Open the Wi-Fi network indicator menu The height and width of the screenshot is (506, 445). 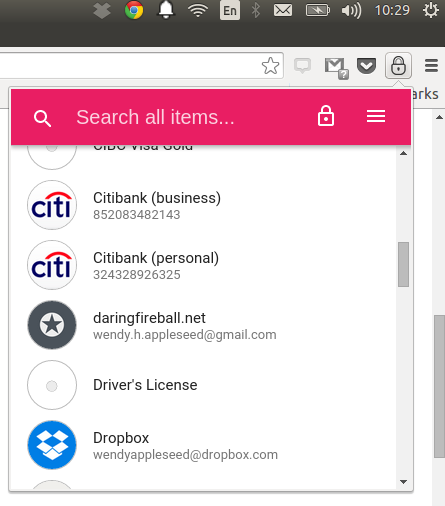coord(198,10)
